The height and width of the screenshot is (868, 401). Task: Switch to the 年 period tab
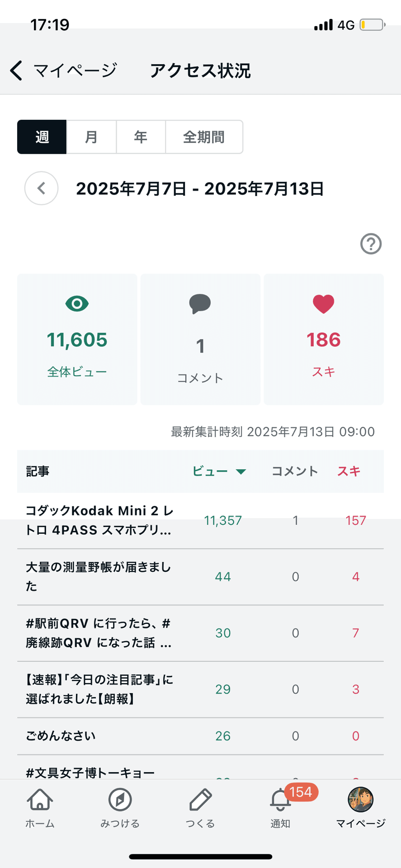(x=141, y=137)
